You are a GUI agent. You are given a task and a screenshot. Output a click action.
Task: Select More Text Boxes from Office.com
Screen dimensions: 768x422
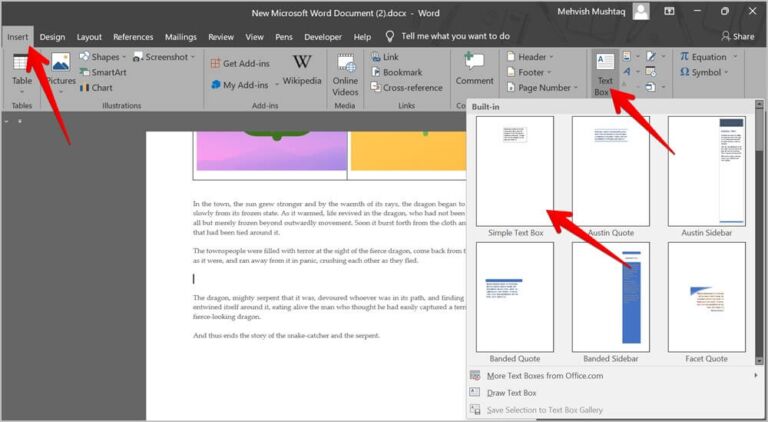544,375
